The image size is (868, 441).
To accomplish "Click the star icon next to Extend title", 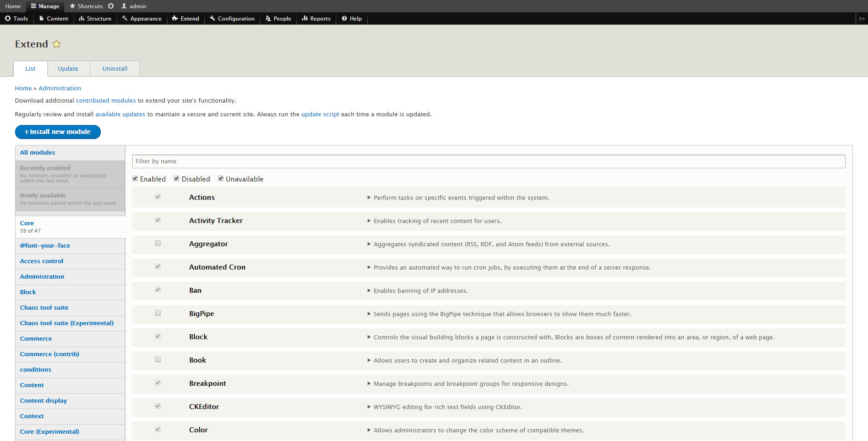I will coord(57,44).
